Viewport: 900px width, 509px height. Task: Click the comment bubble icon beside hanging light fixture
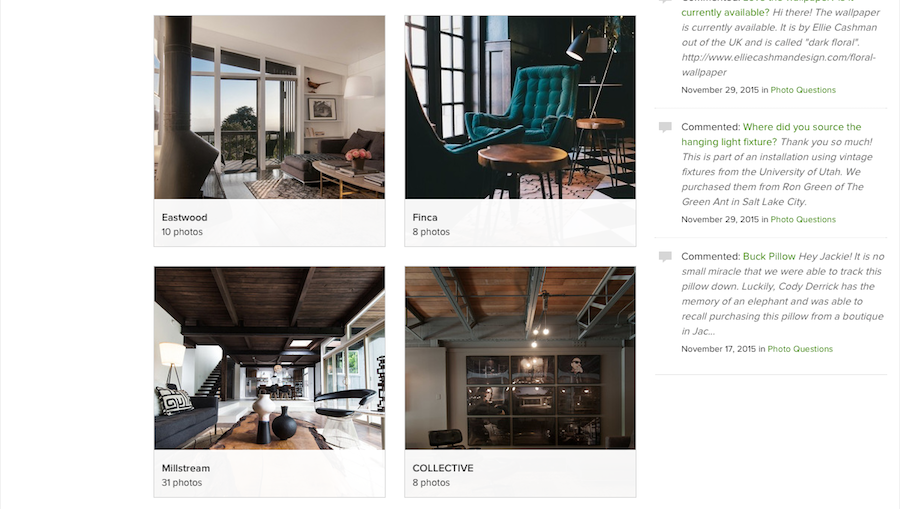point(665,127)
